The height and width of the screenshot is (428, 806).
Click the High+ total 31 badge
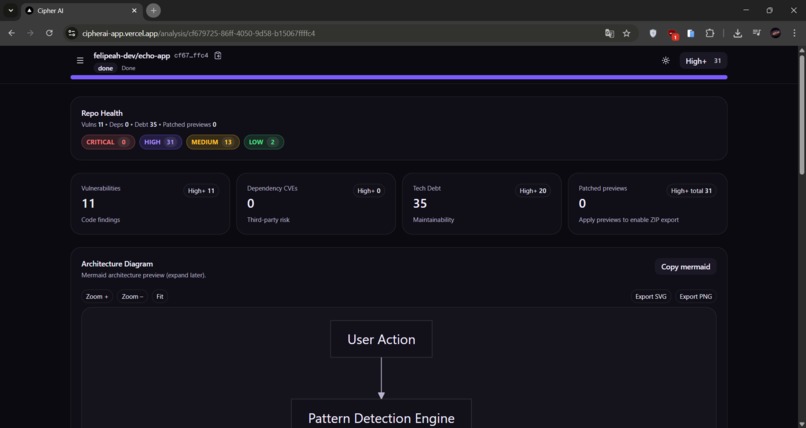(x=691, y=191)
